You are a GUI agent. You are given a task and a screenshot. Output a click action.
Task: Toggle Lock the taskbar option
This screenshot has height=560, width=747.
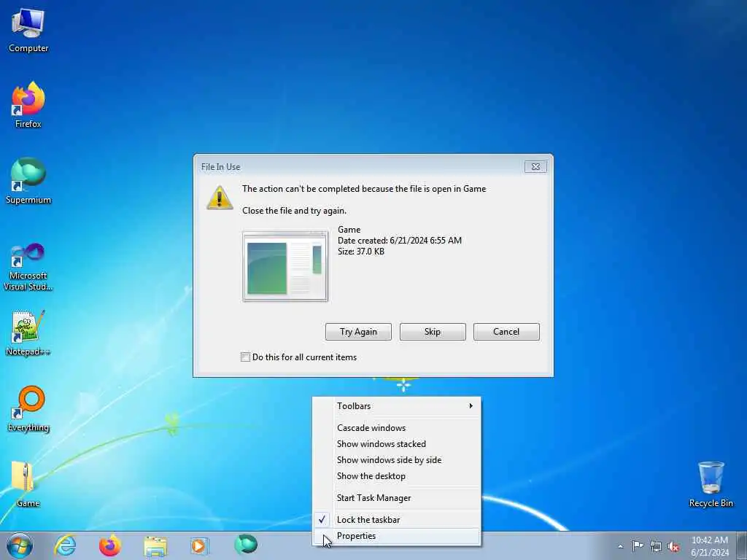[x=396, y=520]
